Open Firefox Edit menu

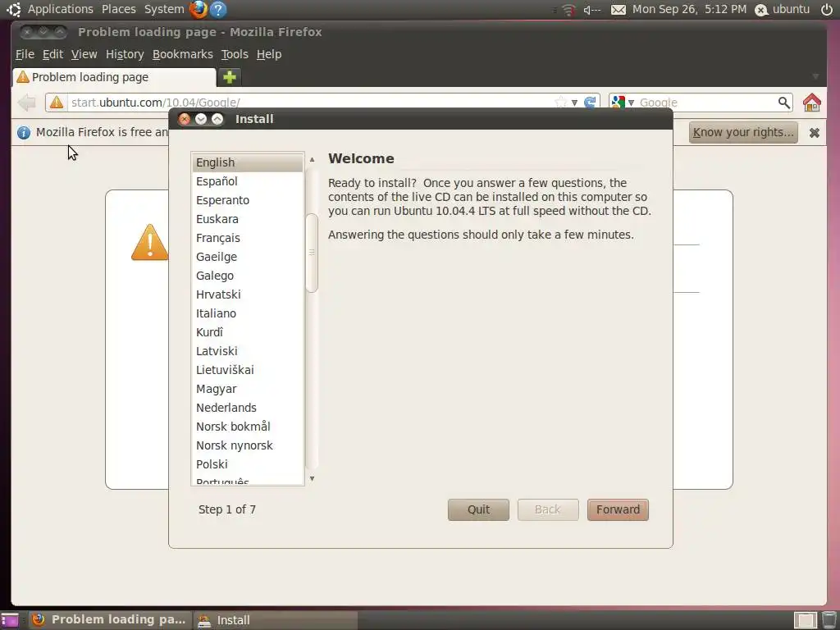tap(52, 54)
